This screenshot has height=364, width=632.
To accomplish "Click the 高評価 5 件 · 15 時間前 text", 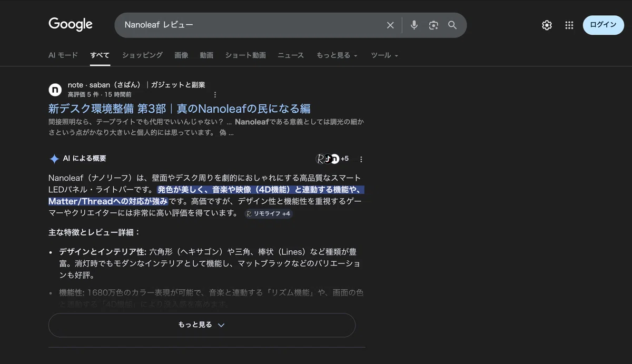I will coord(100,95).
